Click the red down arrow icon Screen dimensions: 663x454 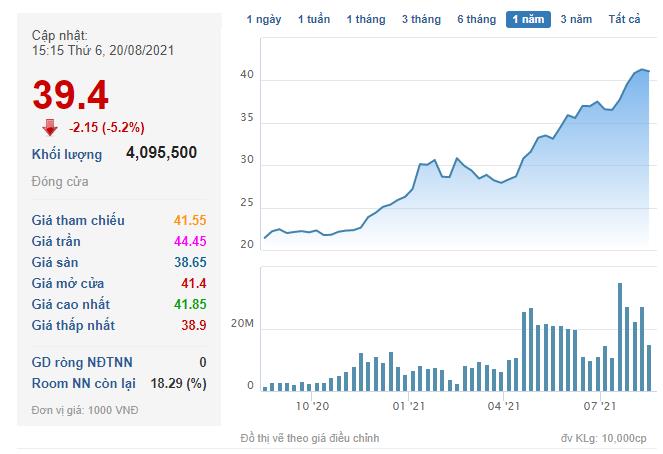[49, 127]
